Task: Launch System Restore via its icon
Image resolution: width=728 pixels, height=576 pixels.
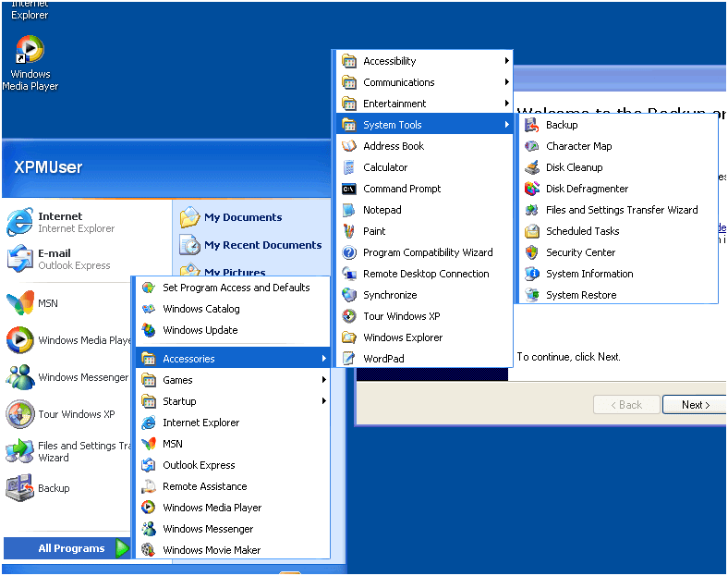Action: tap(531, 295)
